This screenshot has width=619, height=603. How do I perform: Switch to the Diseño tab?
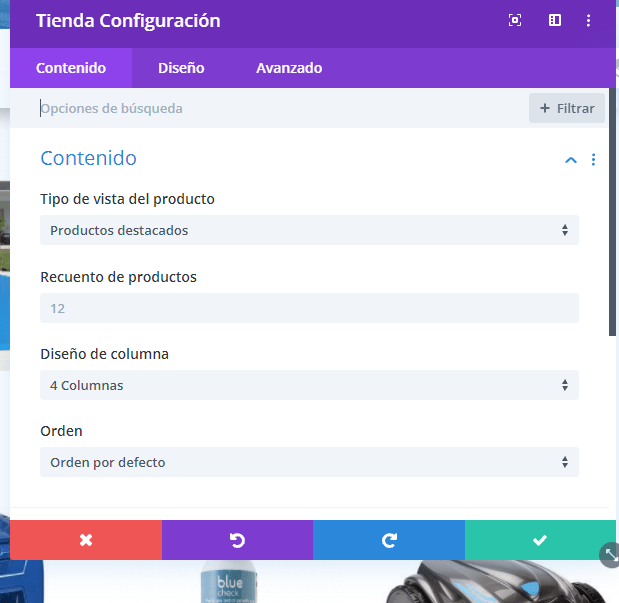tap(181, 68)
